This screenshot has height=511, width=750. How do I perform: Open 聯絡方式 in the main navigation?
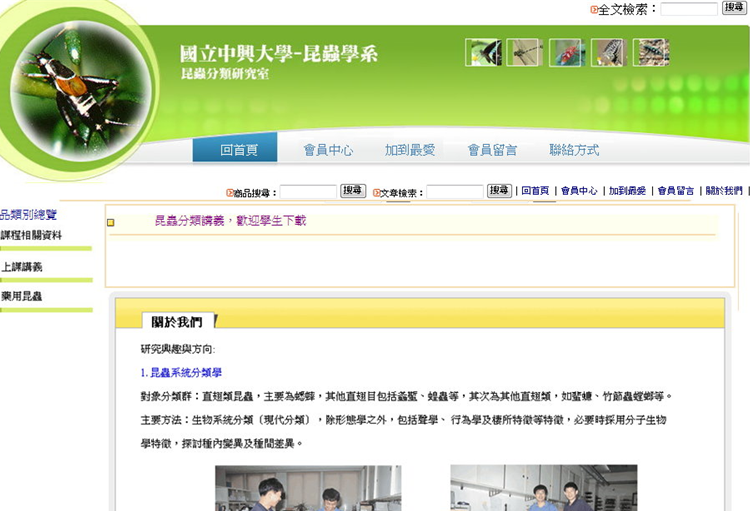[x=574, y=150]
